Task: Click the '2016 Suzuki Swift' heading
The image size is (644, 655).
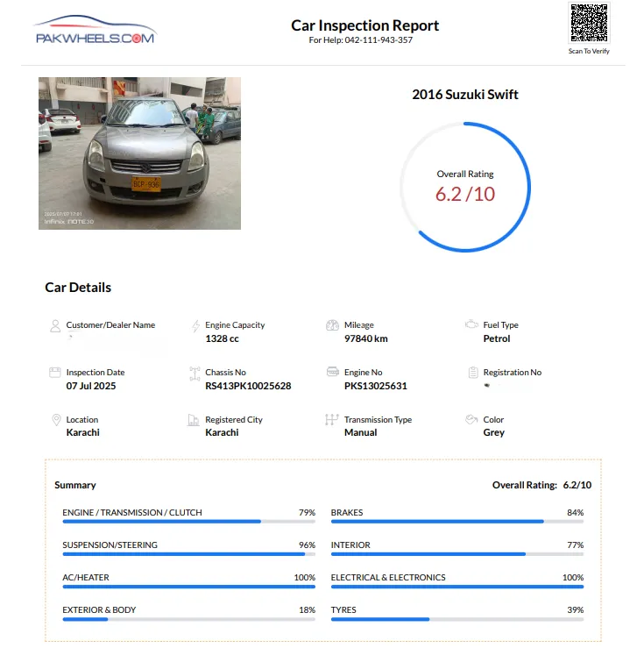Action: (x=465, y=95)
